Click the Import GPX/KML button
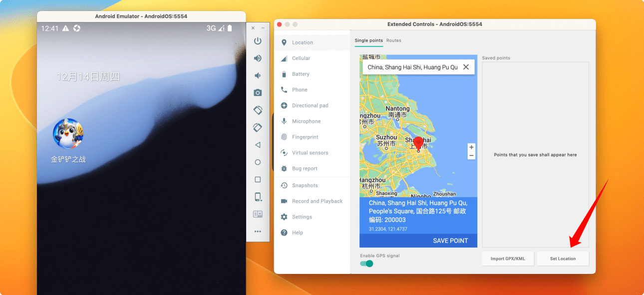644x295 pixels. [x=508, y=258]
